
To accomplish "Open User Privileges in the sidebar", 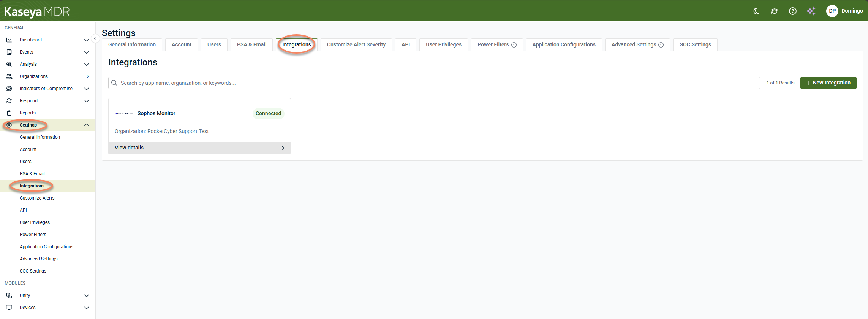I will coord(35,222).
